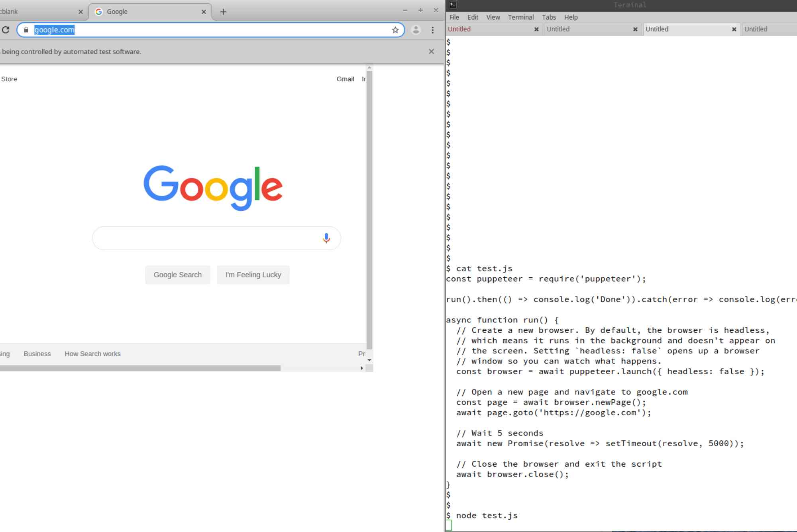Viewport: 797px width, 532px height.
Task: Open How Search works link
Action: (92, 353)
